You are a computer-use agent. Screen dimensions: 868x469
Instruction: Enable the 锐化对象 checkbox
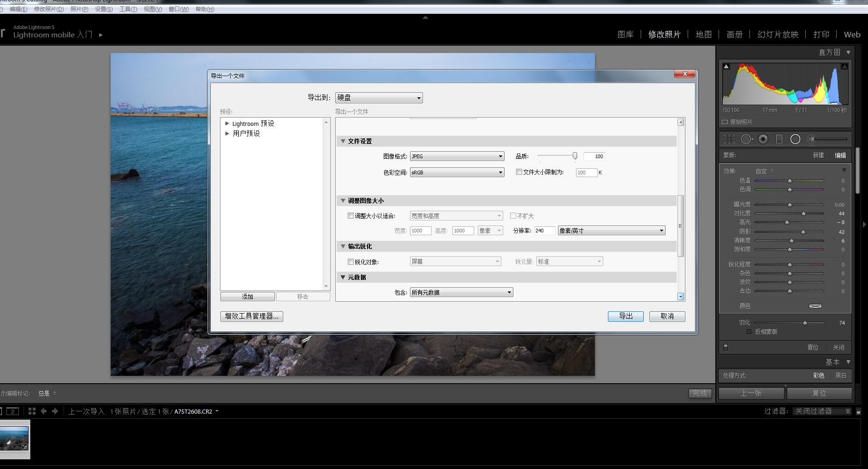(x=351, y=261)
